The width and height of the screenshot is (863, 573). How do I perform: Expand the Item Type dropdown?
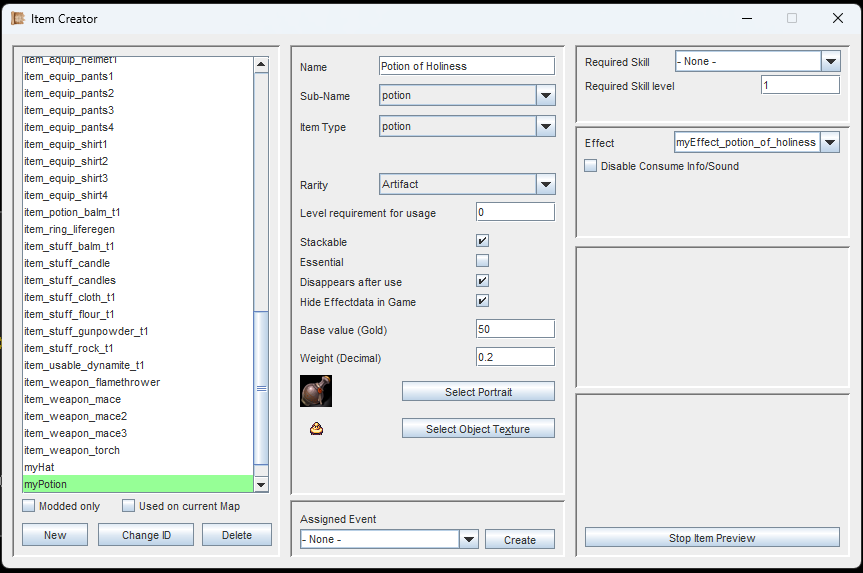tap(545, 127)
